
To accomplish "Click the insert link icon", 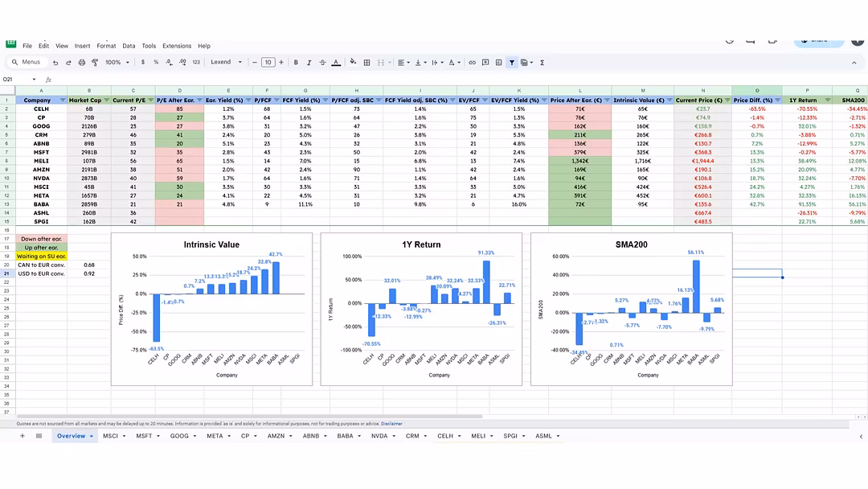I will pos(473,62).
